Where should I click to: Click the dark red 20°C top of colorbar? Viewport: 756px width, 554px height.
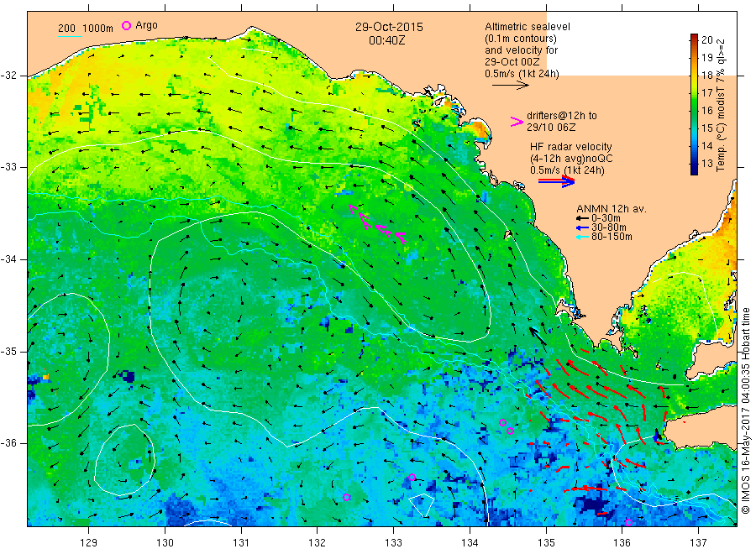[x=694, y=38]
